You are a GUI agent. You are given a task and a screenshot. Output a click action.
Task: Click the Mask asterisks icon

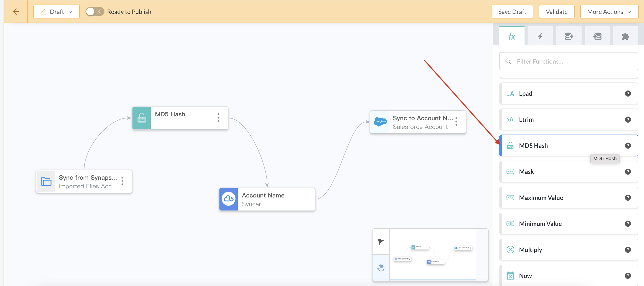tap(510, 172)
